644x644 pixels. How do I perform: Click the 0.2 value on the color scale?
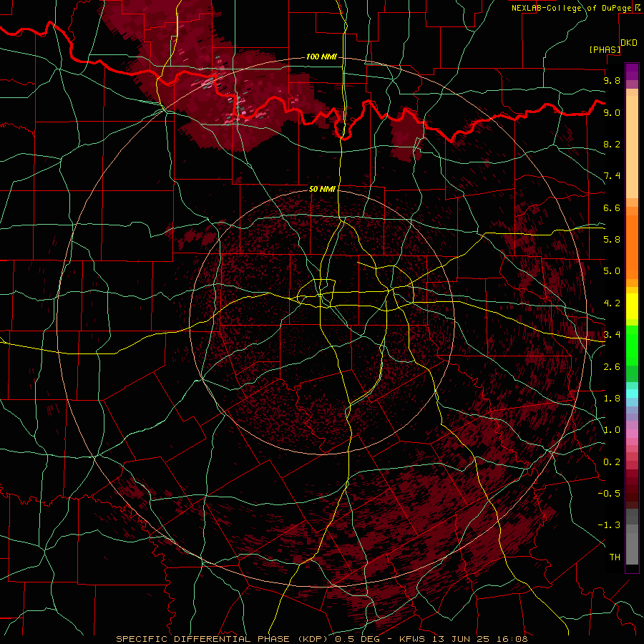coord(612,462)
